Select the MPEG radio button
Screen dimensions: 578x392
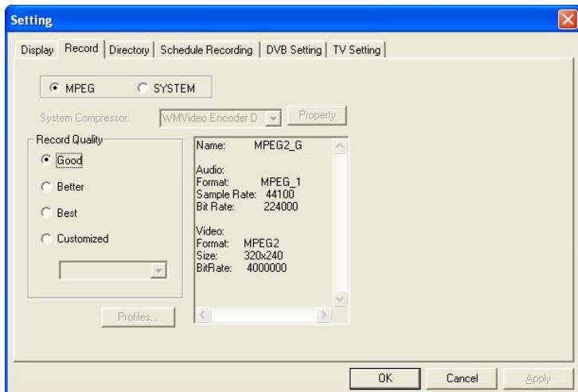click(x=55, y=87)
